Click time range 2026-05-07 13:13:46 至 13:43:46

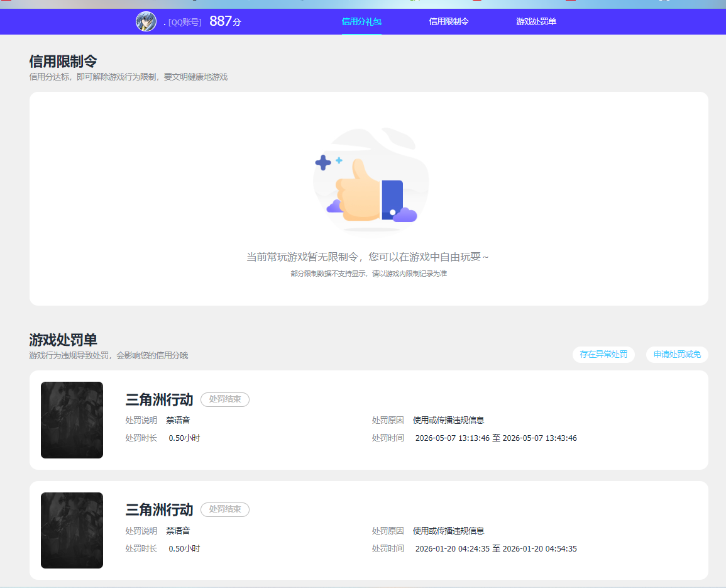(x=496, y=438)
